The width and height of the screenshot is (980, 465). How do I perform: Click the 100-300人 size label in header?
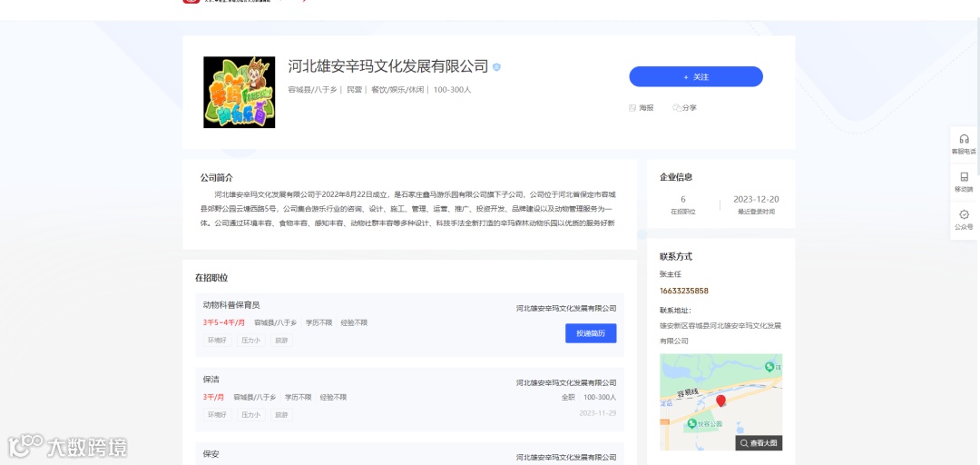pyautogui.click(x=453, y=90)
